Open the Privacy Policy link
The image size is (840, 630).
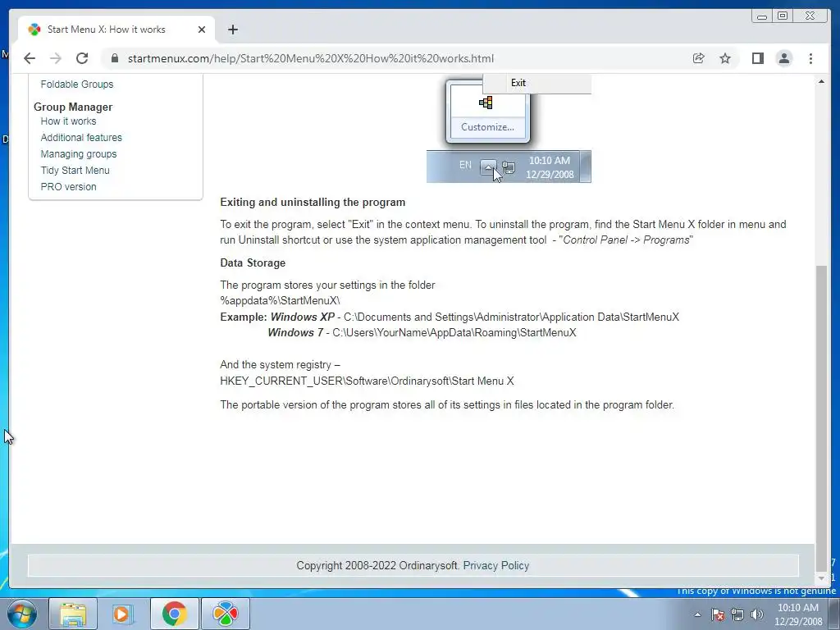click(496, 565)
